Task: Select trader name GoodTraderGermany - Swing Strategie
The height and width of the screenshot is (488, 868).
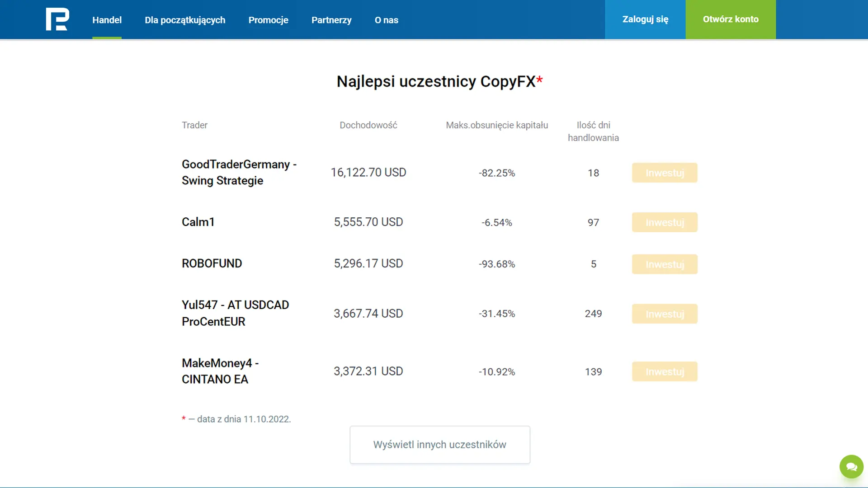Action: (239, 172)
